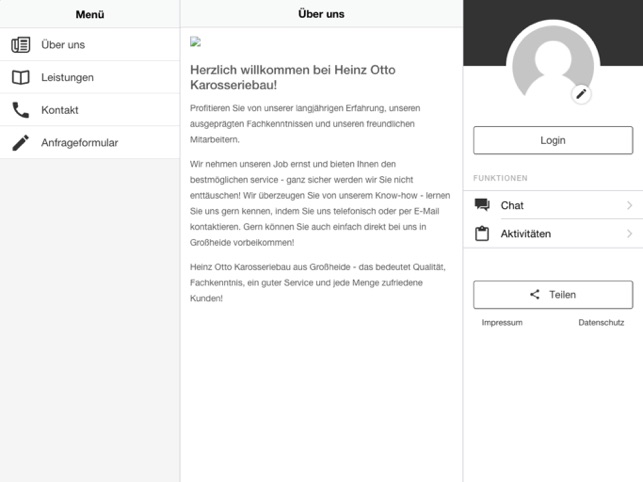643x482 pixels.
Task: Click the chat bubbles icon
Action: 483,205
